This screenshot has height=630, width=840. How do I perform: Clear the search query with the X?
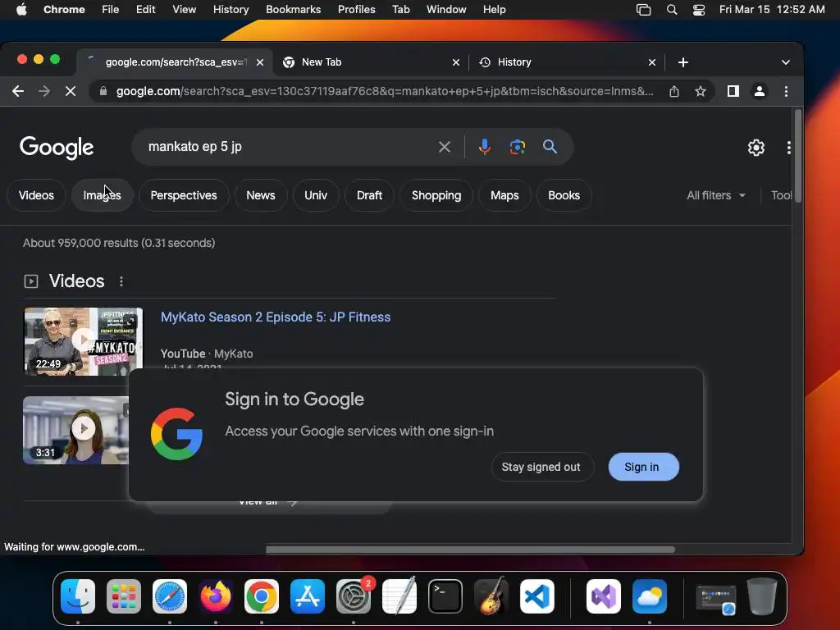coord(444,147)
